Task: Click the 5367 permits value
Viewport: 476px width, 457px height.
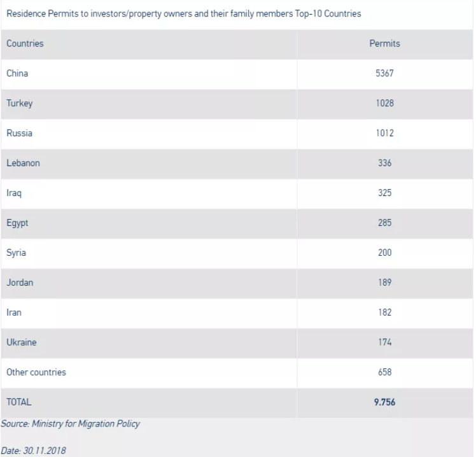Action: click(384, 73)
